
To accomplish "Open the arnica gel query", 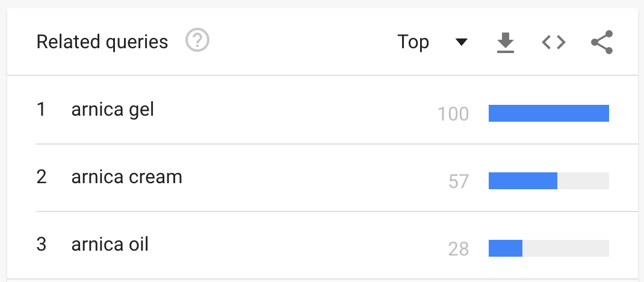I will (113, 110).
